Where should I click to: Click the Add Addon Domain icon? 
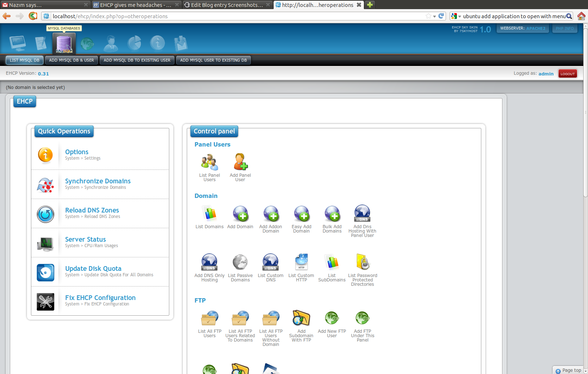point(271,214)
